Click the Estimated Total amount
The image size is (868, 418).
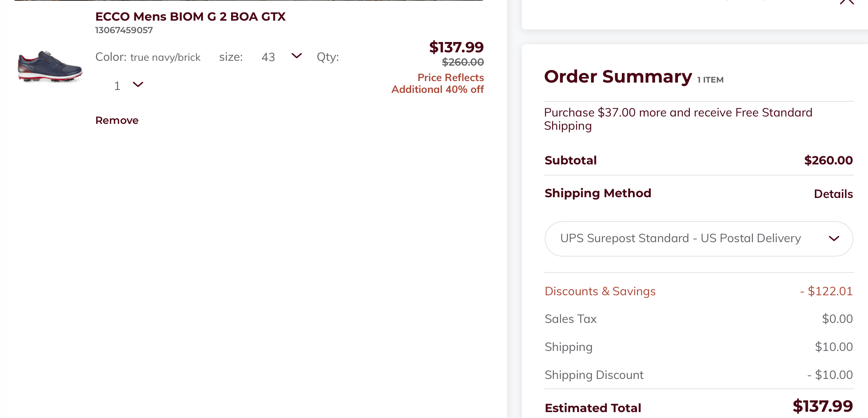coord(823,406)
